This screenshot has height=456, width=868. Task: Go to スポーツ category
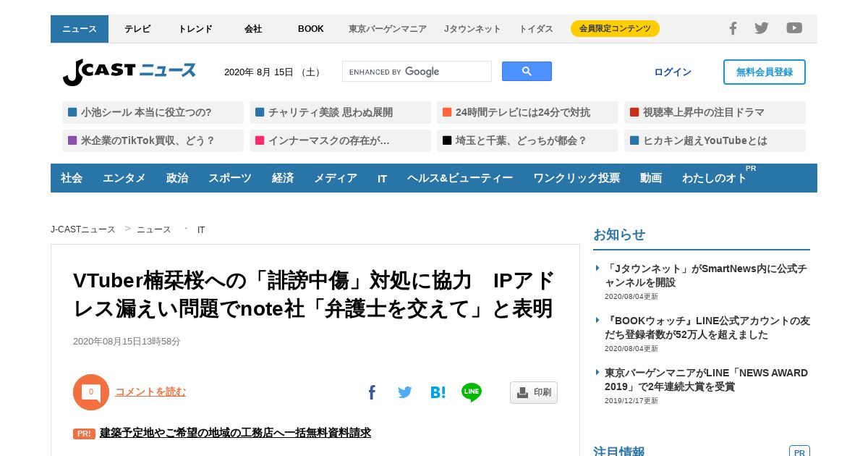(x=230, y=178)
